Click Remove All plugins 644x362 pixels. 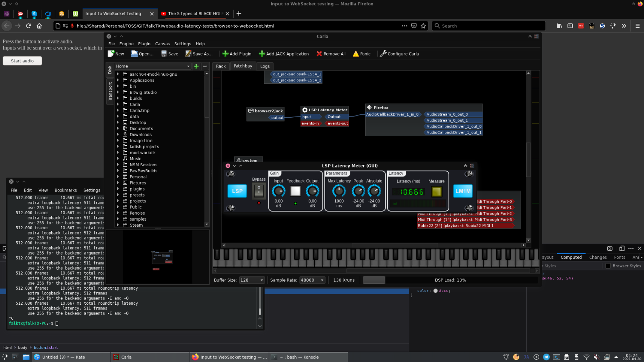[x=331, y=54]
